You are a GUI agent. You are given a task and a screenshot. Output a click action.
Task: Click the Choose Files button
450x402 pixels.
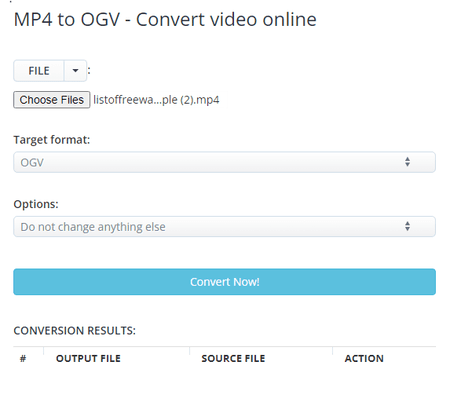pyautogui.click(x=52, y=100)
